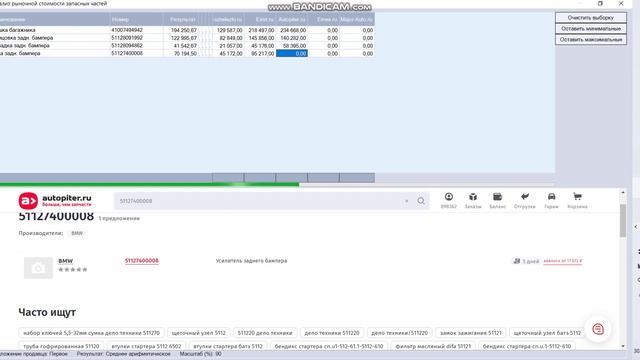Click the green loading progress bar
This screenshot has width=640, height=360.
click(x=149, y=184)
